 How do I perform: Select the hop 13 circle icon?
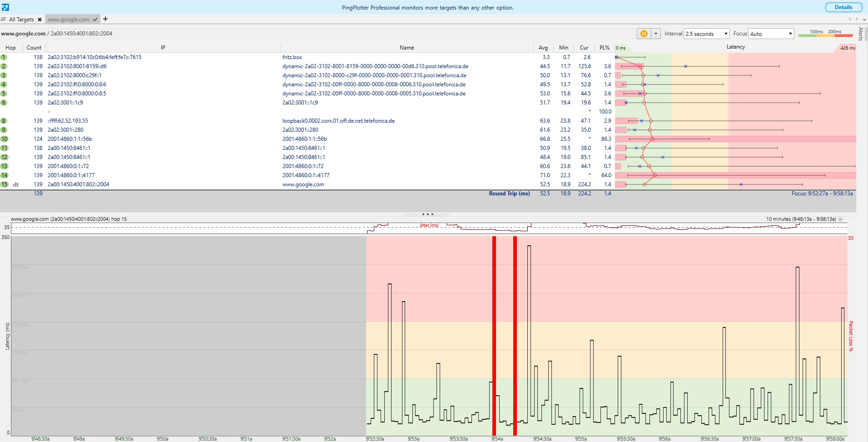click(4, 166)
